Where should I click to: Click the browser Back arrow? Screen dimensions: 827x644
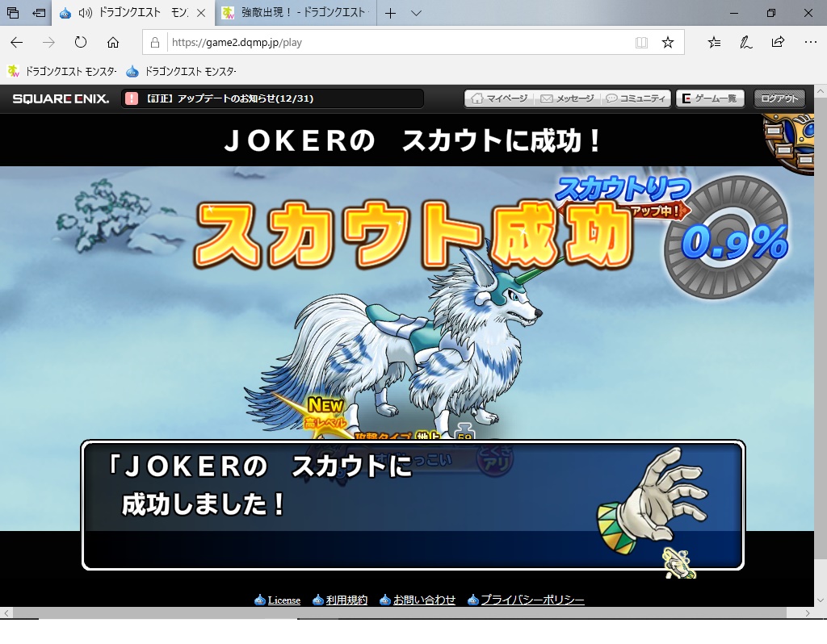click(16, 42)
